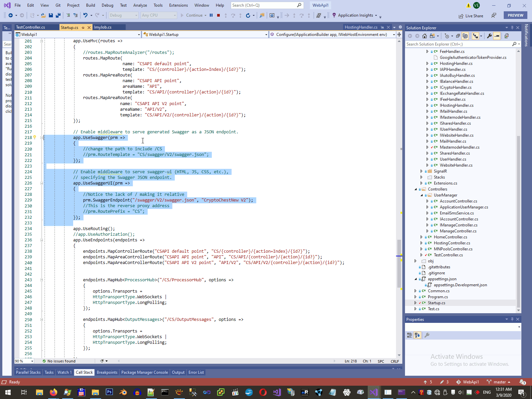Click the Restart debugging icon
The image size is (532, 399).
[248, 15]
